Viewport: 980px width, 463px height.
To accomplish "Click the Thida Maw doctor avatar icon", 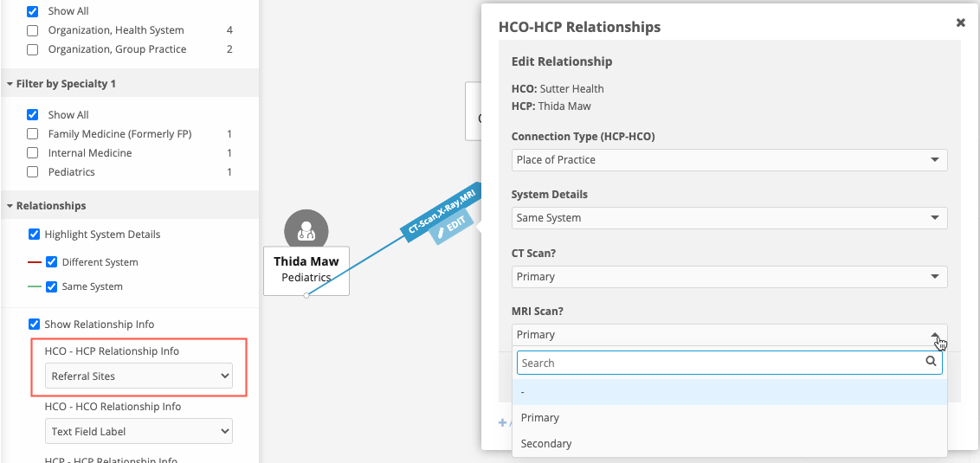I will point(306,231).
